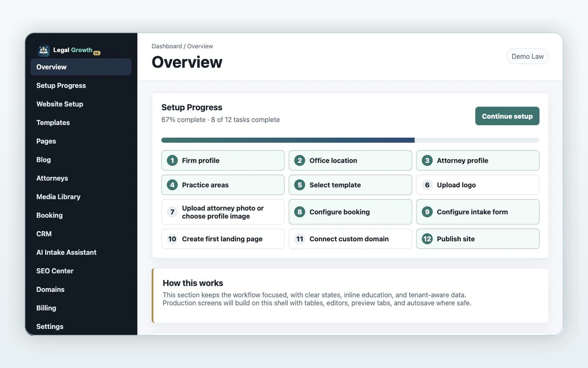This screenshot has height=368, width=588.
Task: Click the OS badge beside Legal Growth
Action: pyautogui.click(x=97, y=53)
